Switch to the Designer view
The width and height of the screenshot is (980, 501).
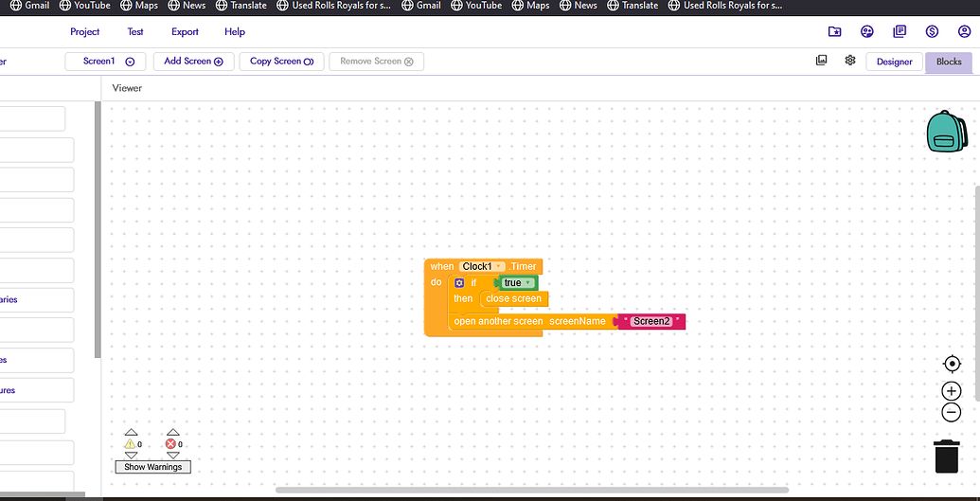pos(895,62)
